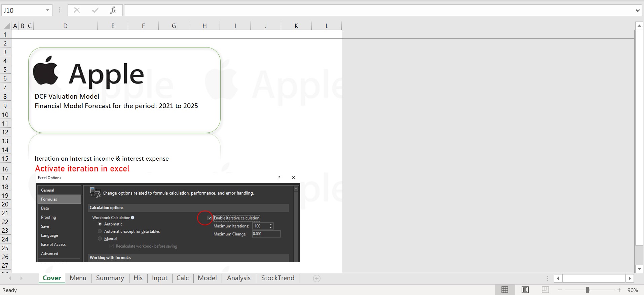Click Maximum Iterations spinner in dialog picture
The image size is (644, 295).
pos(271,226)
